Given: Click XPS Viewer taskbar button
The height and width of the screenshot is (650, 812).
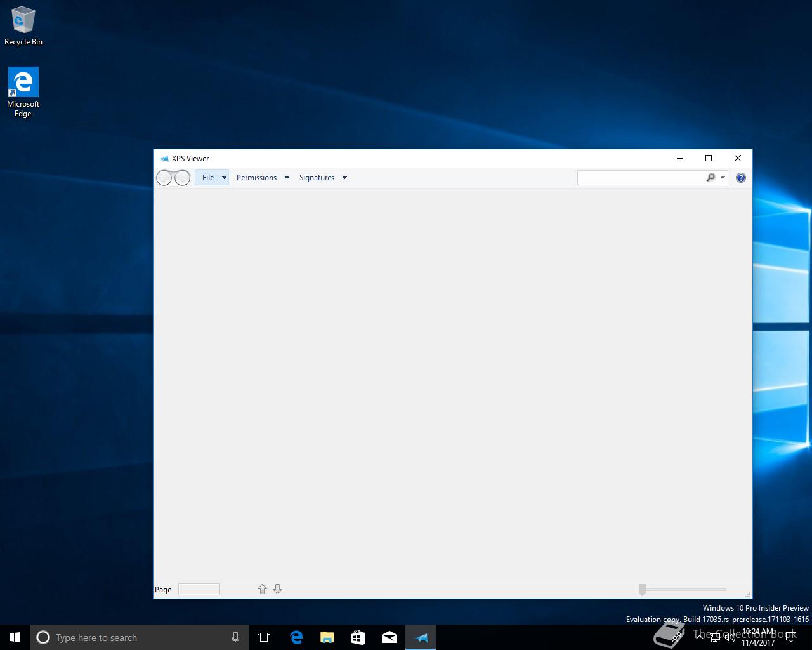Looking at the screenshot, I should coord(421,637).
